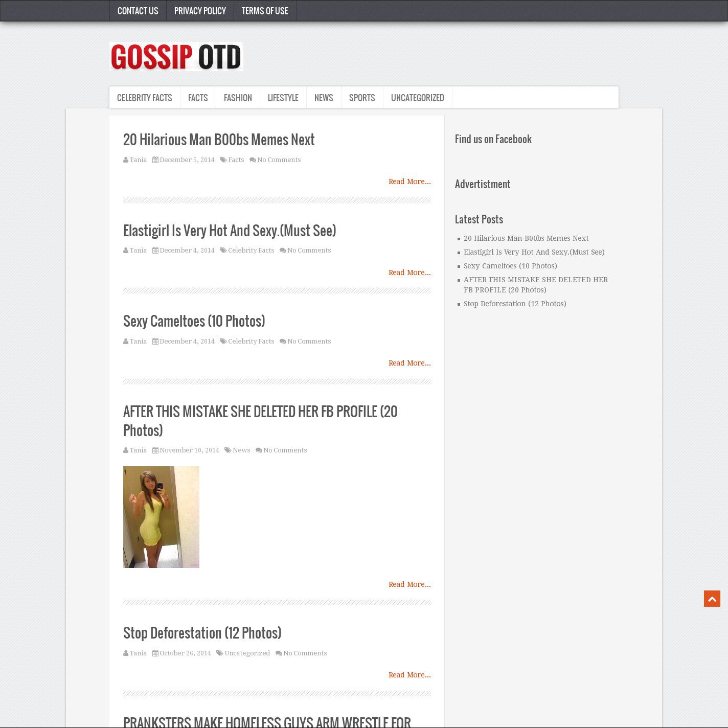Viewport: 728px width, 728px height.
Task: Click Read More under the Elastigirl post
Action: click(409, 272)
